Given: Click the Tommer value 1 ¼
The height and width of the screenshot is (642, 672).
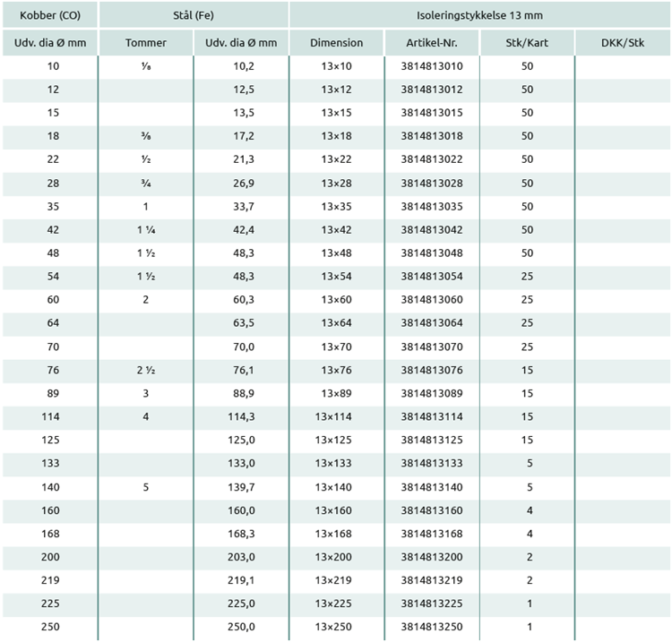Looking at the screenshot, I should click(146, 230).
